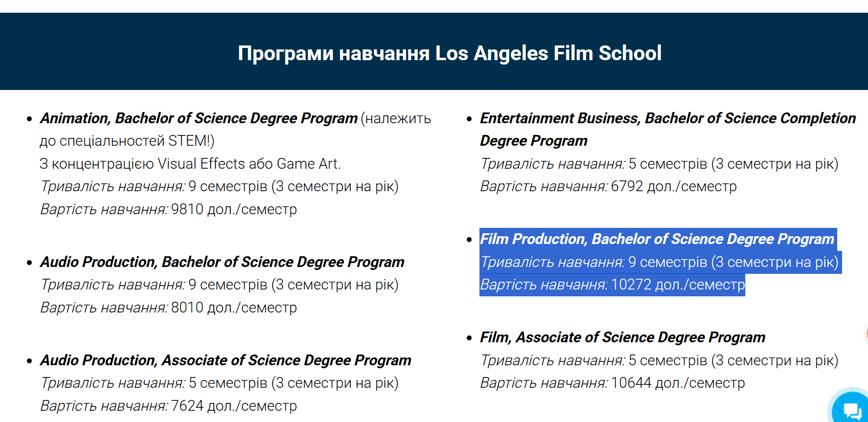The image size is (868, 422).
Task: Select the Entertainment Business program title
Action: [667, 118]
